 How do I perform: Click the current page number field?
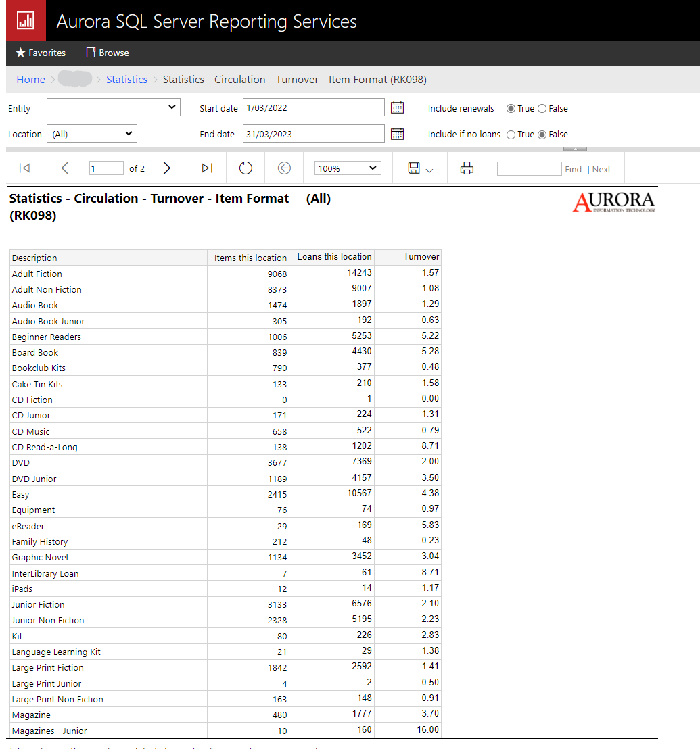coord(106,168)
